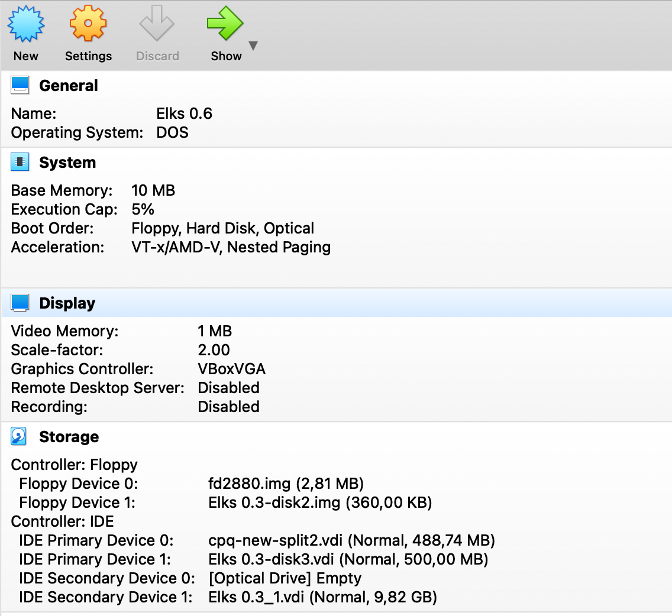Select the Recording Disabled value
672x616 pixels.
tap(228, 407)
